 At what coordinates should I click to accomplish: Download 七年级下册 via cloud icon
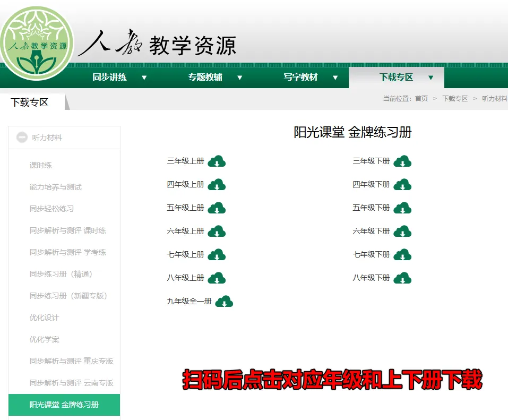tap(402, 254)
